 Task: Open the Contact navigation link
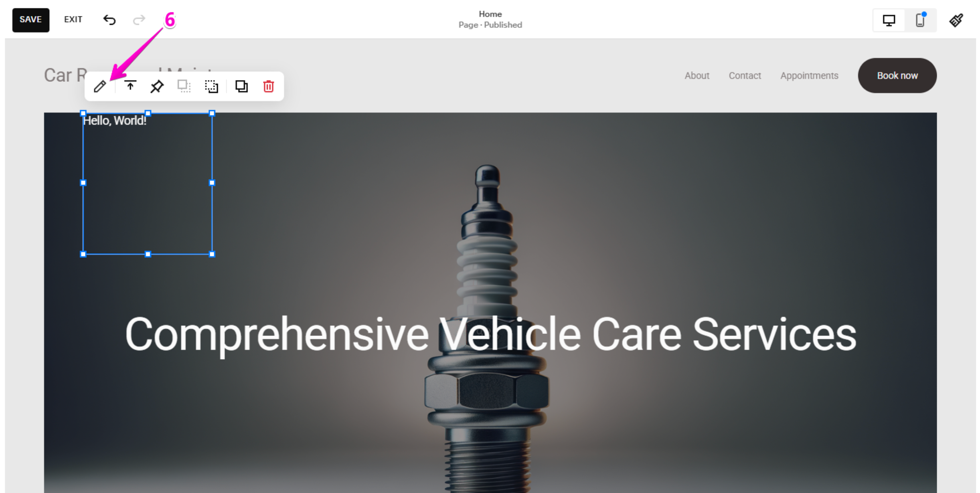tap(745, 76)
